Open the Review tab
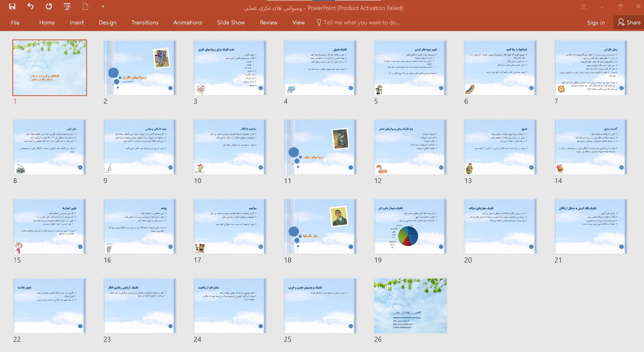 tap(269, 23)
